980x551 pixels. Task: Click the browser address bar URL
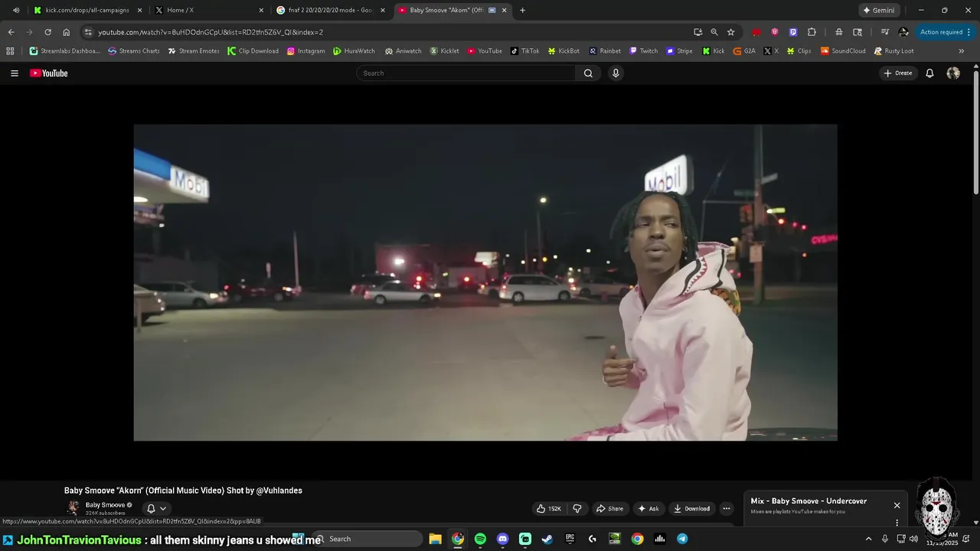pyautogui.click(x=211, y=32)
